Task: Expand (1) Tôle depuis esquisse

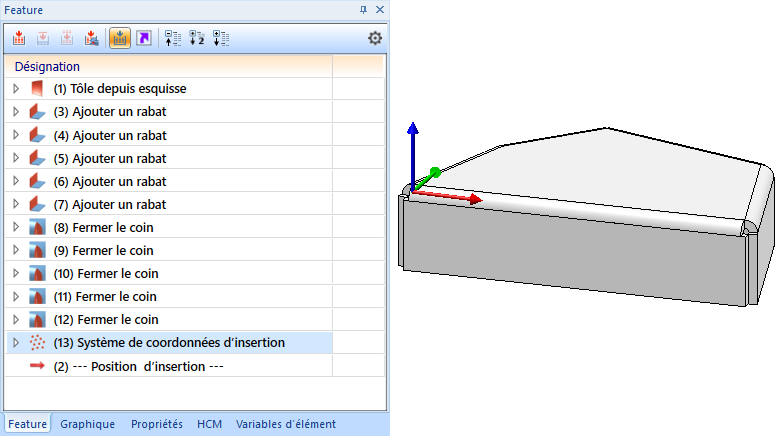Action: point(16,89)
